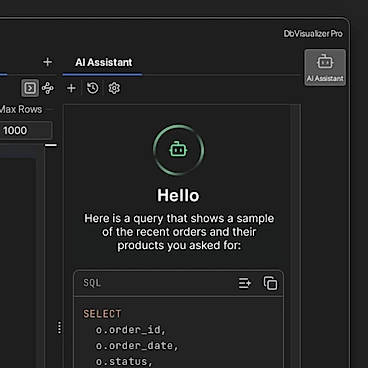This screenshot has width=368, height=368.
Task: Click the AI Assistant robot sidebar button
Action: (x=325, y=68)
